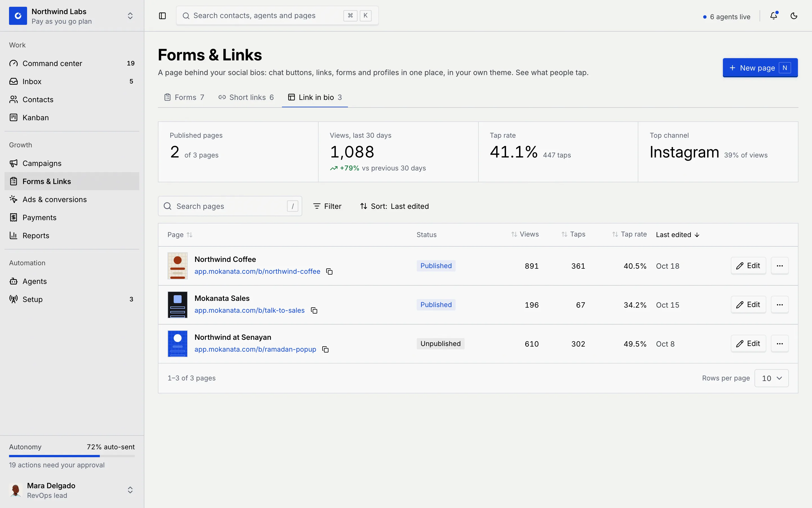
Task: Open Agents in sidebar
Action: click(x=72, y=281)
